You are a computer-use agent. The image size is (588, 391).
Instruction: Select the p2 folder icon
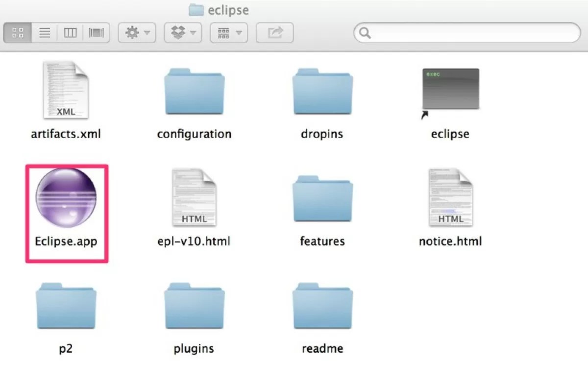[66, 306]
